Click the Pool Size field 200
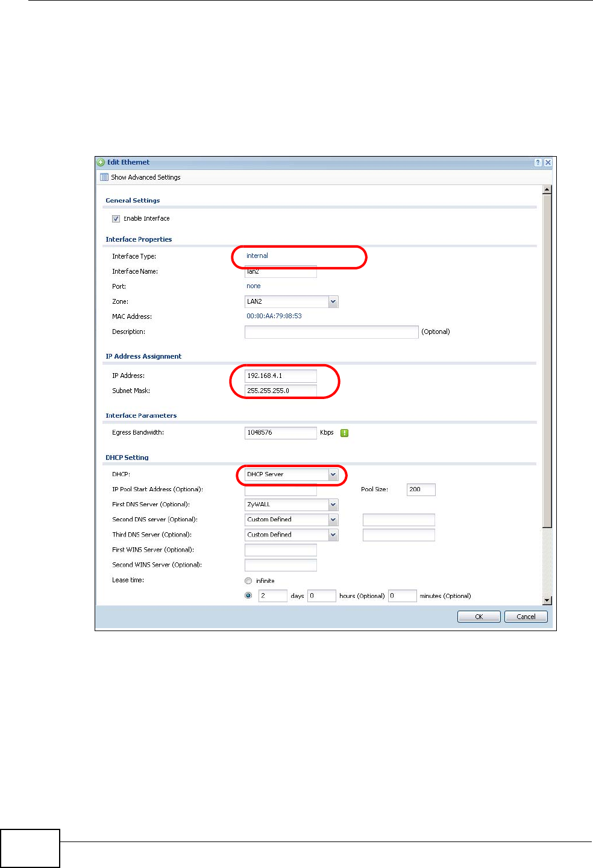593x868 pixels. pos(421,489)
